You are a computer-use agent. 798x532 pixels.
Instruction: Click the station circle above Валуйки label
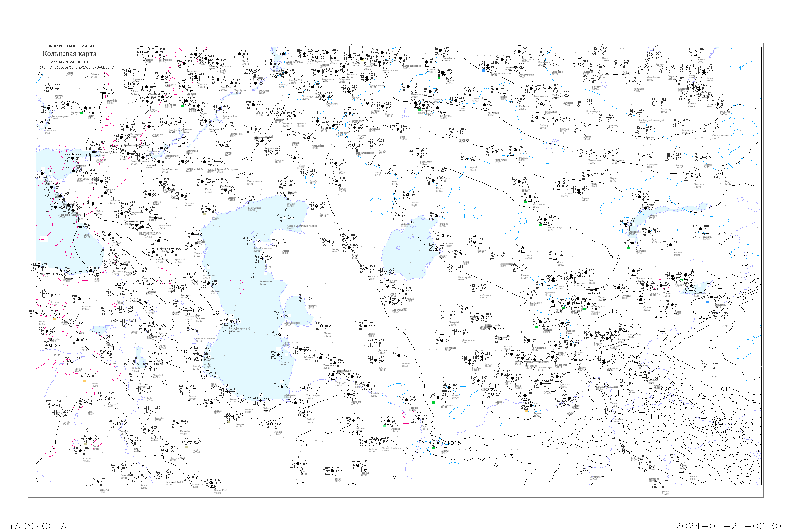(x=105, y=93)
